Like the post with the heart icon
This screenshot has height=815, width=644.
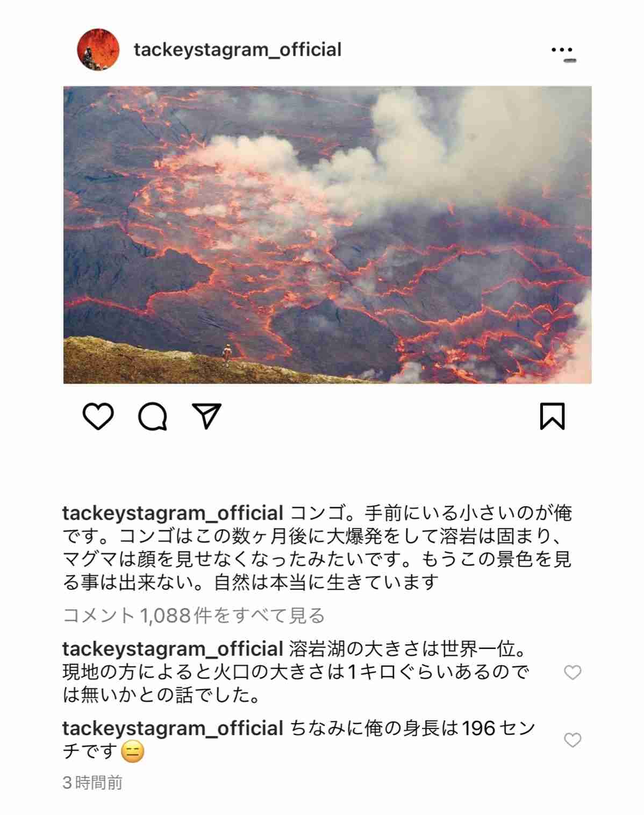point(98,416)
